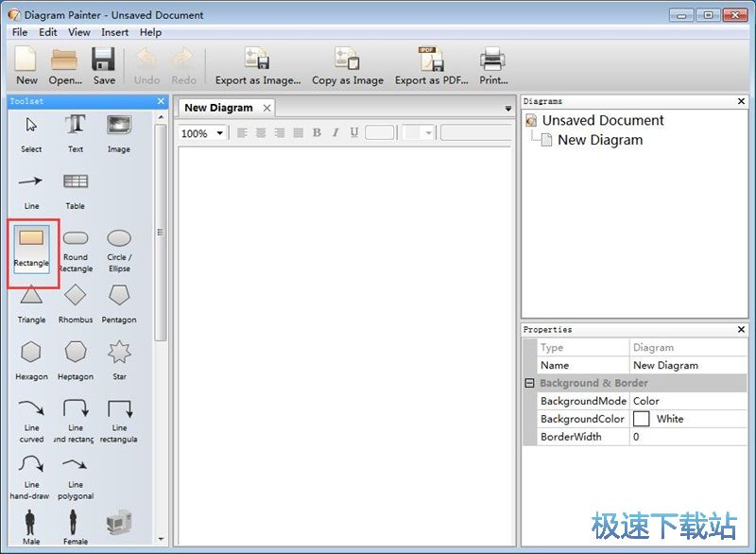The width and height of the screenshot is (756, 554).
Task: Switch to the New Diagram tab
Action: click(218, 108)
